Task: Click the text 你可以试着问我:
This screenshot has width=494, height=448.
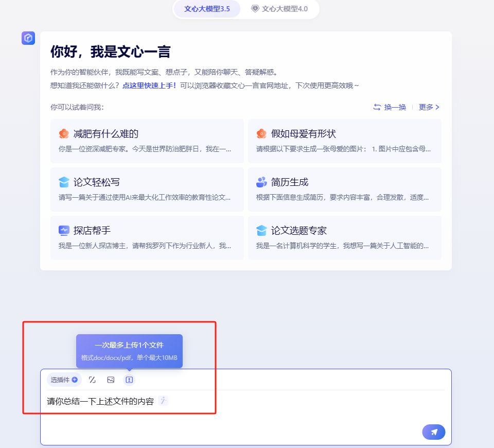Action: tap(77, 107)
